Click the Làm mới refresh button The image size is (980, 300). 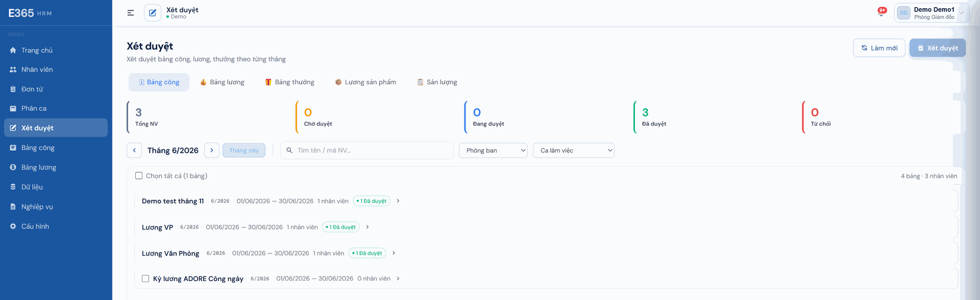tap(879, 48)
